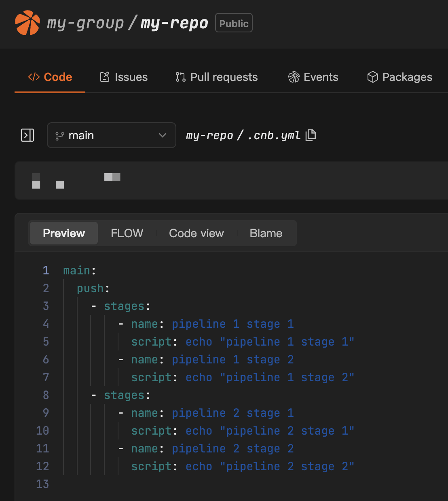Toggle the file tree sidebar panel icon

pos(27,135)
